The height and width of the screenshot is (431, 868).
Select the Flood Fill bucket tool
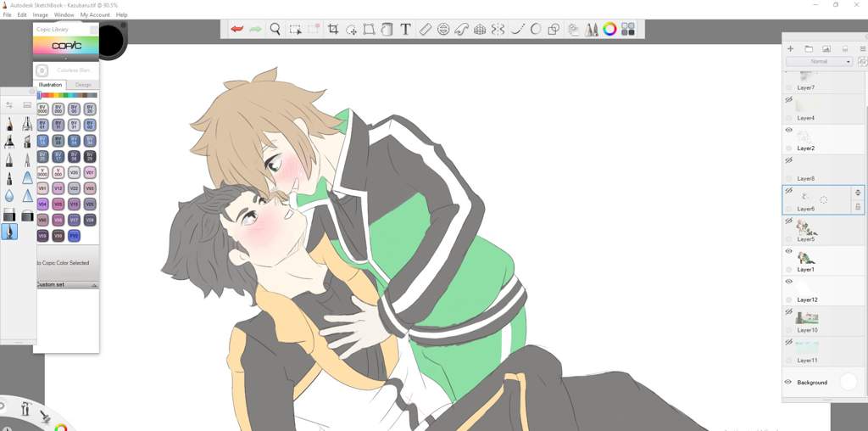coord(387,30)
